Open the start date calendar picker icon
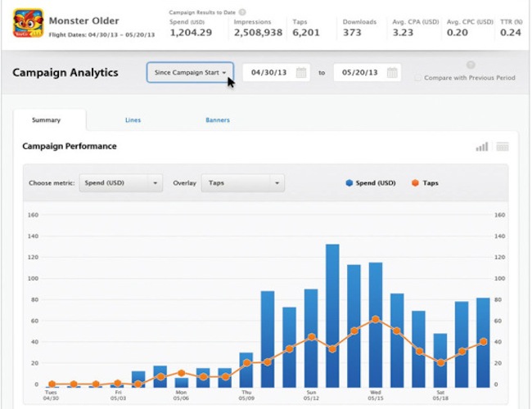532x409 pixels. [x=301, y=73]
